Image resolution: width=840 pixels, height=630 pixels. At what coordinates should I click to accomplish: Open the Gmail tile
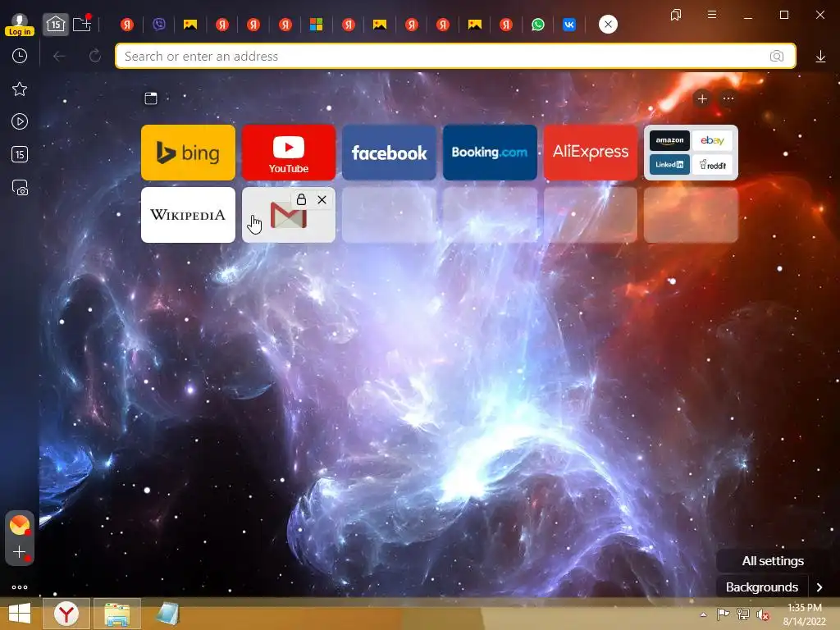[x=289, y=217]
